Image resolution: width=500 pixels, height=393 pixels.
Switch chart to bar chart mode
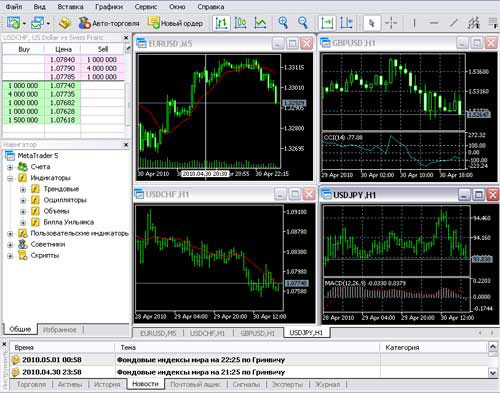pyautogui.click(x=221, y=23)
